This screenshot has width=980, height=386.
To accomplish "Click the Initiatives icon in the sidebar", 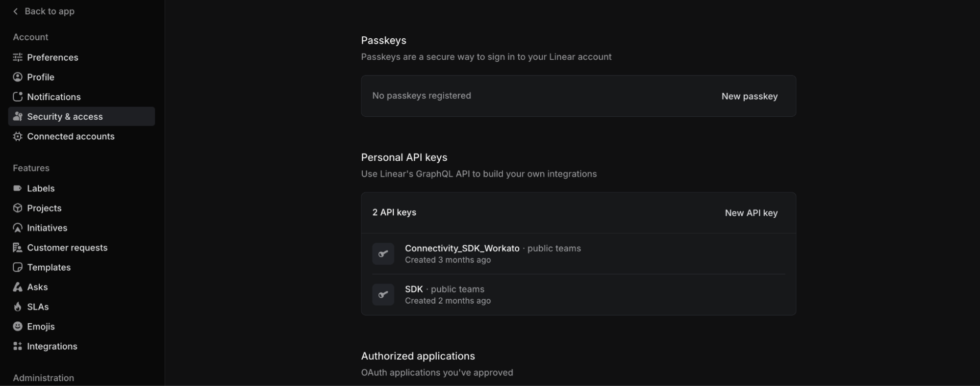I will tap(18, 228).
